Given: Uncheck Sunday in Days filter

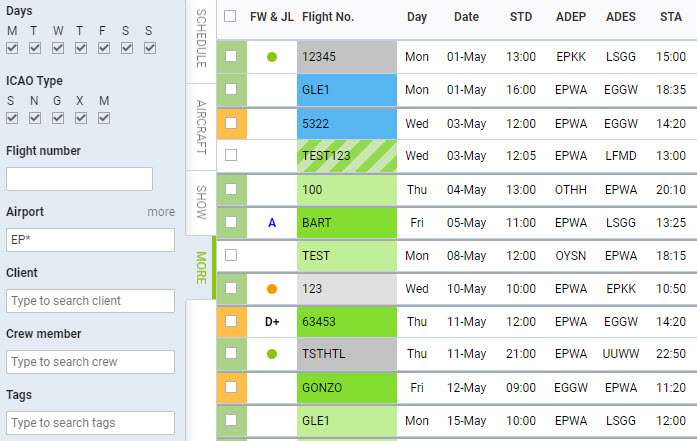Looking at the screenshot, I should (x=150, y=48).
